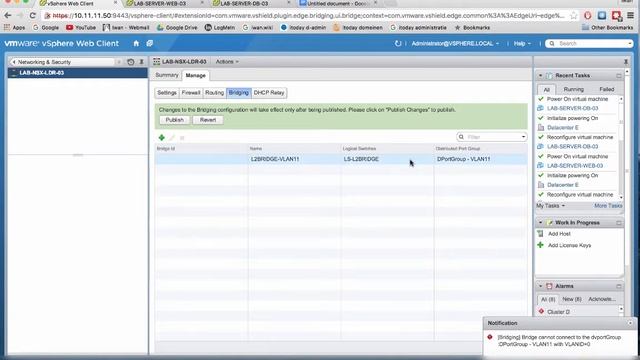Collapse the Recent Tasks section
This screenshot has height=360, width=640.
540,76
